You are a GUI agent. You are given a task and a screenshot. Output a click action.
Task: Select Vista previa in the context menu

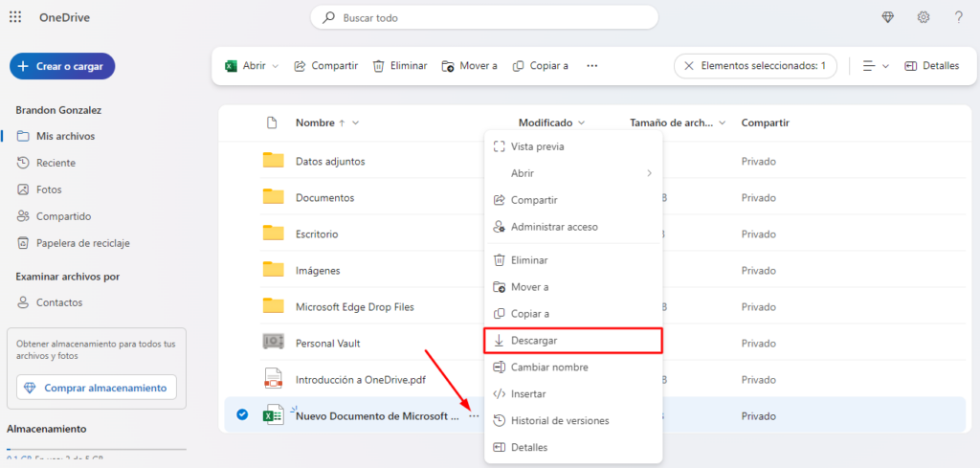point(573,146)
